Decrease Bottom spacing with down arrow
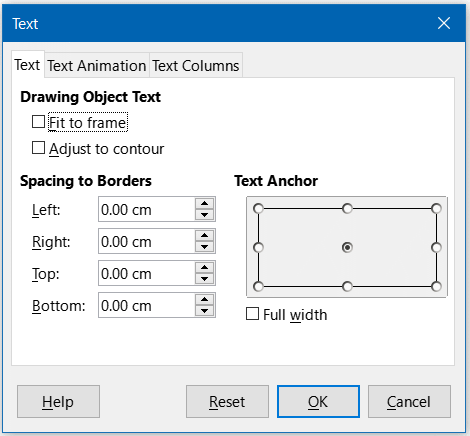Screen dimensions: 470x436 point(205,311)
